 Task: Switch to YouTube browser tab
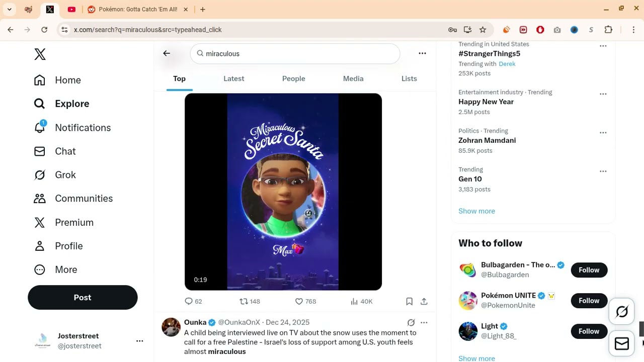[x=71, y=10]
